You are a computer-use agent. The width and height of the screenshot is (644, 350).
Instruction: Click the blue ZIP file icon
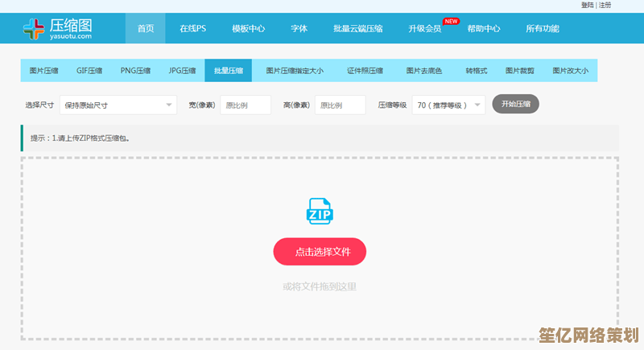pyautogui.click(x=320, y=211)
